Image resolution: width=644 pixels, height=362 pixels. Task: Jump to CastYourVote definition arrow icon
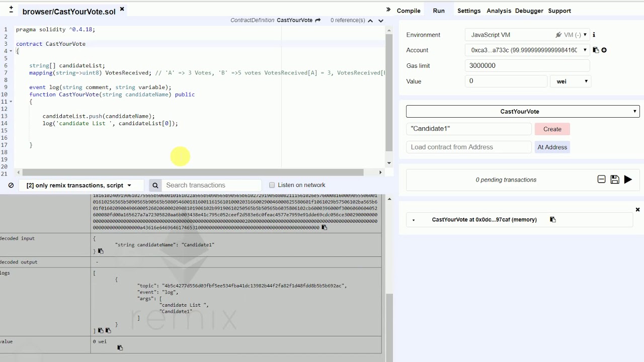click(x=317, y=20)
